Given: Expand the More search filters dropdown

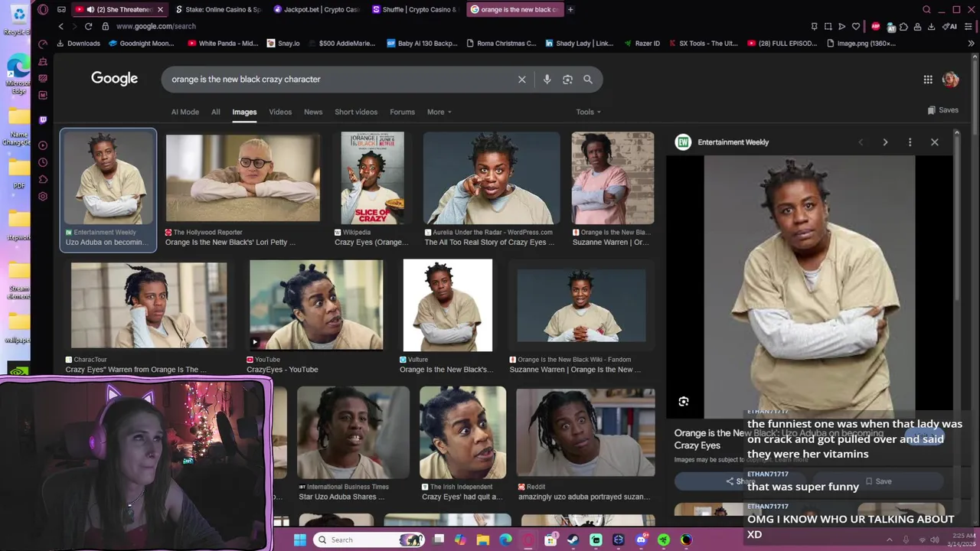Looking at the screenshot, I should pyautogui.click(x=439, y=112).
